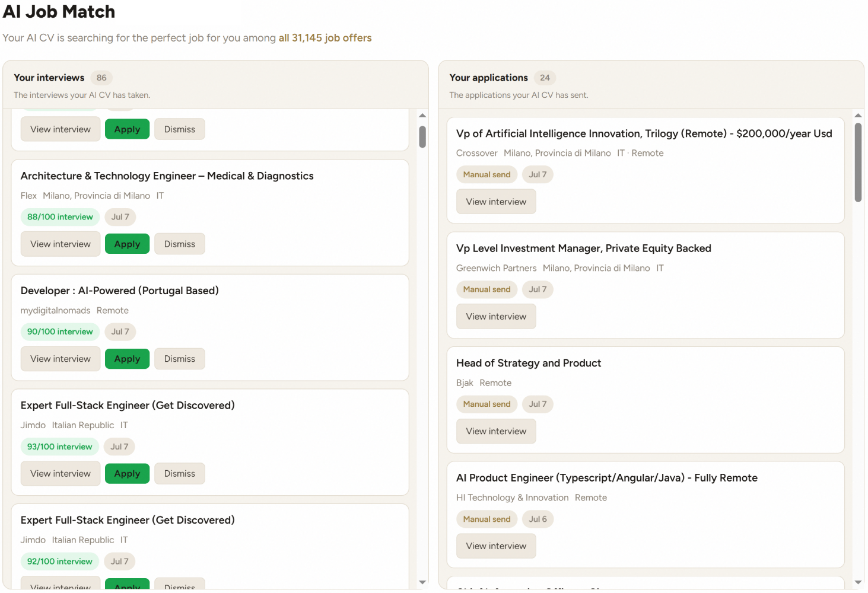Image resolution: width=868 pixels, height=593 pixels.
Task: View interview for Vp of Artificial Intelligence Innovation
Action: 496,202
